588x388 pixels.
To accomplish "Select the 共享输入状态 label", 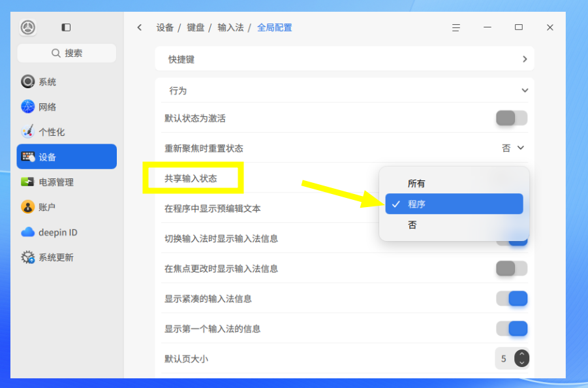I will tap(191, 178).
